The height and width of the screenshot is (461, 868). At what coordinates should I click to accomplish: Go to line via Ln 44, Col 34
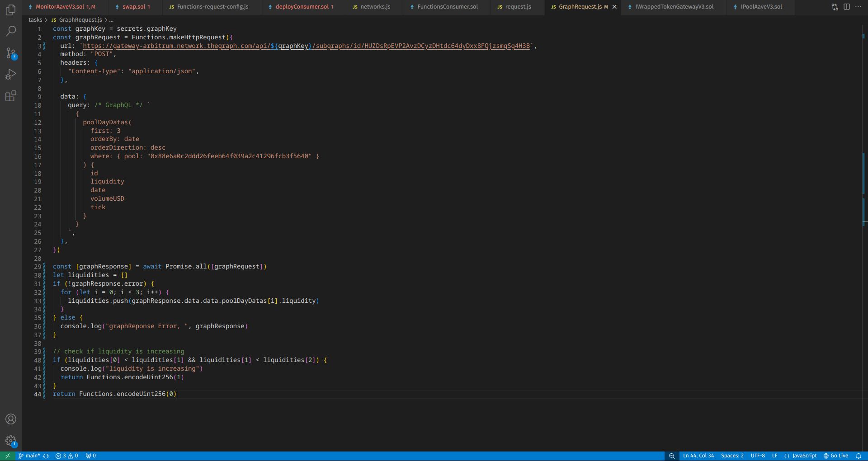coord(698,456)
